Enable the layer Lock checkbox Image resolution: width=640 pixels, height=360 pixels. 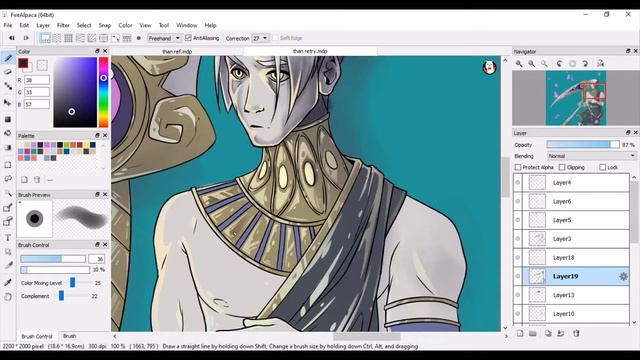click(602, 167)
